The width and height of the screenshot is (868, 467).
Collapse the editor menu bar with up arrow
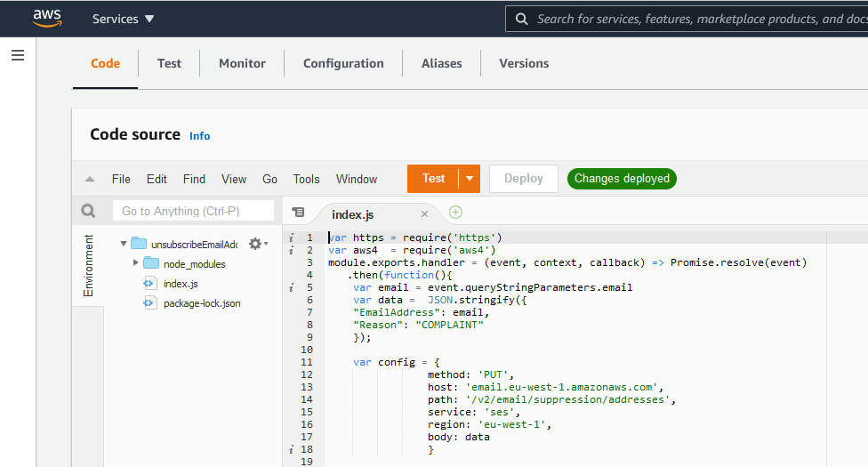[x=90, y=179]
